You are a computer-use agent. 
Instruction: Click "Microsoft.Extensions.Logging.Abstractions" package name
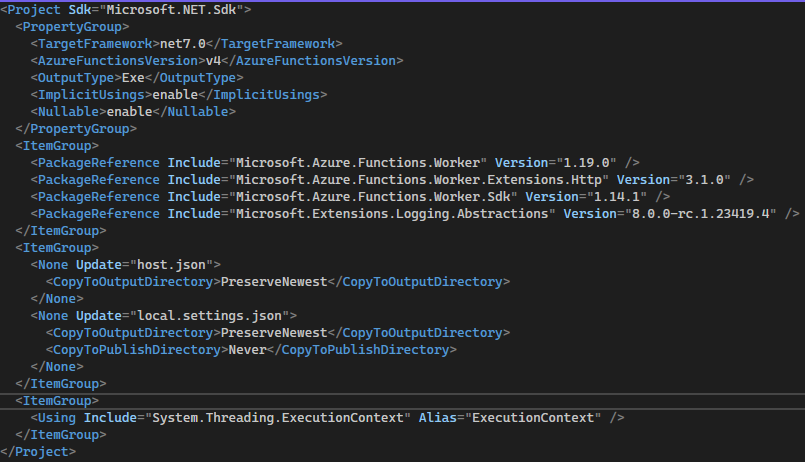coord(392,214)
